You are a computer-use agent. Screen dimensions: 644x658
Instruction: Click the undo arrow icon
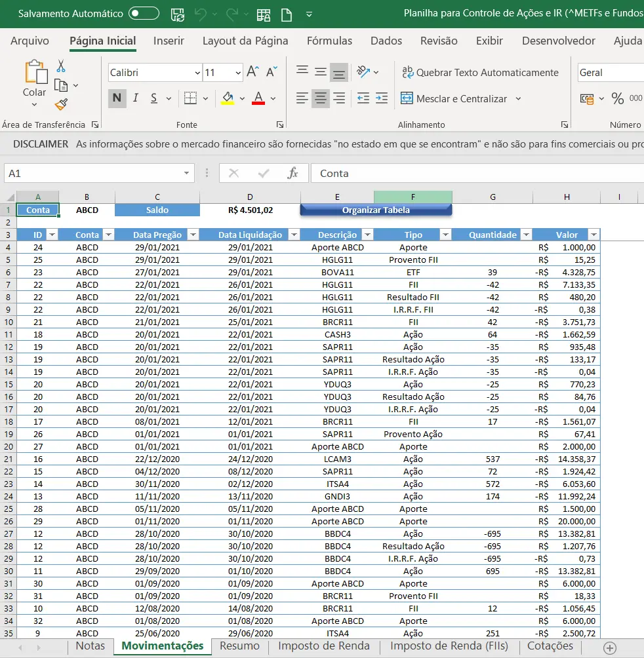[200, 14]
